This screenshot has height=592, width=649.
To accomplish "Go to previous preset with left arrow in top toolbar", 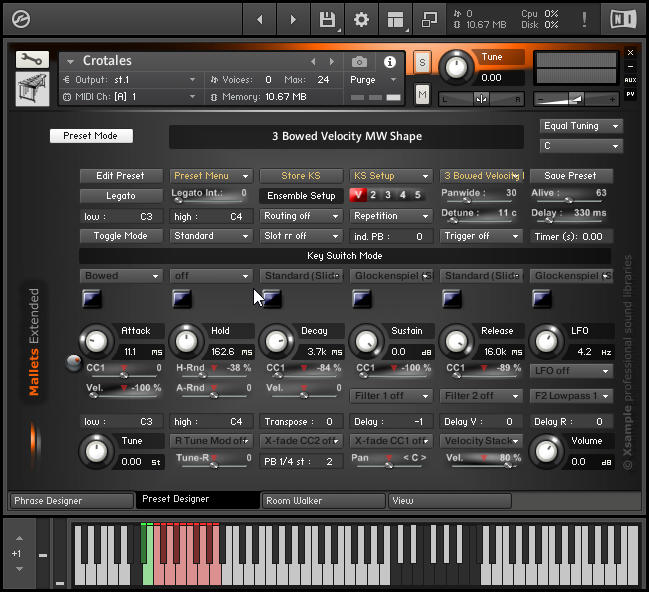I will click(x=260, y=19).
